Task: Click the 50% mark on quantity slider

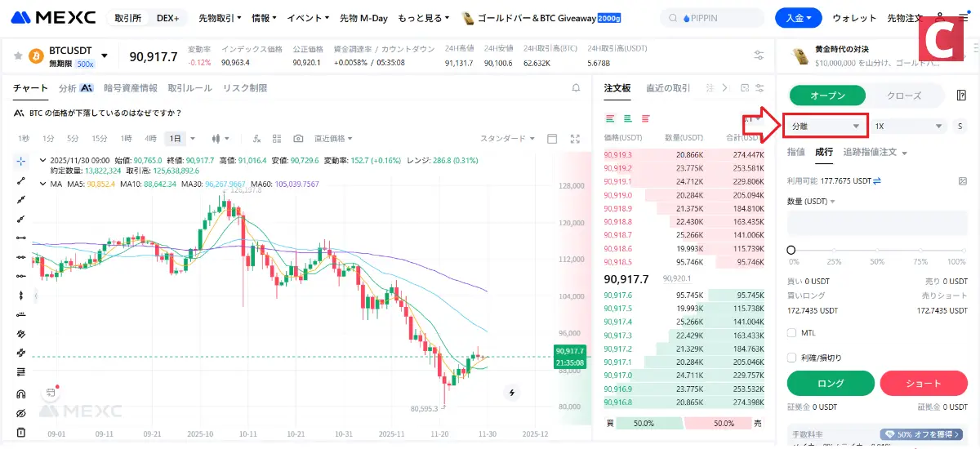Action: click(877, 251)
